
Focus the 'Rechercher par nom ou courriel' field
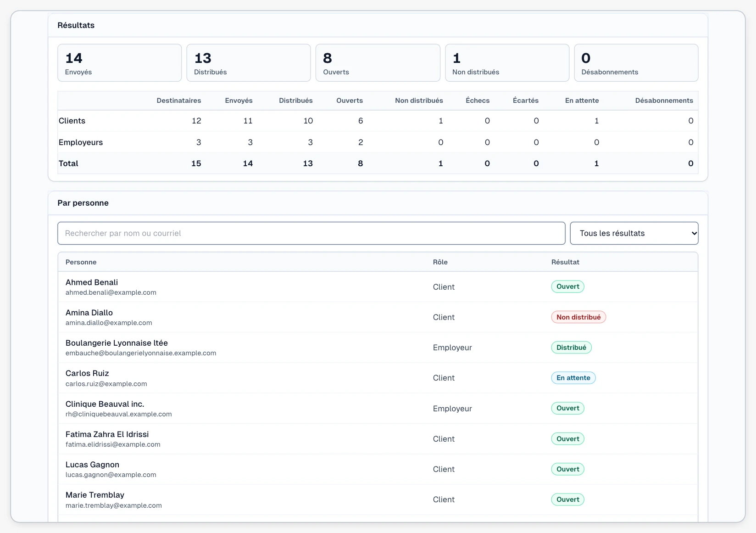coord(311,233)
